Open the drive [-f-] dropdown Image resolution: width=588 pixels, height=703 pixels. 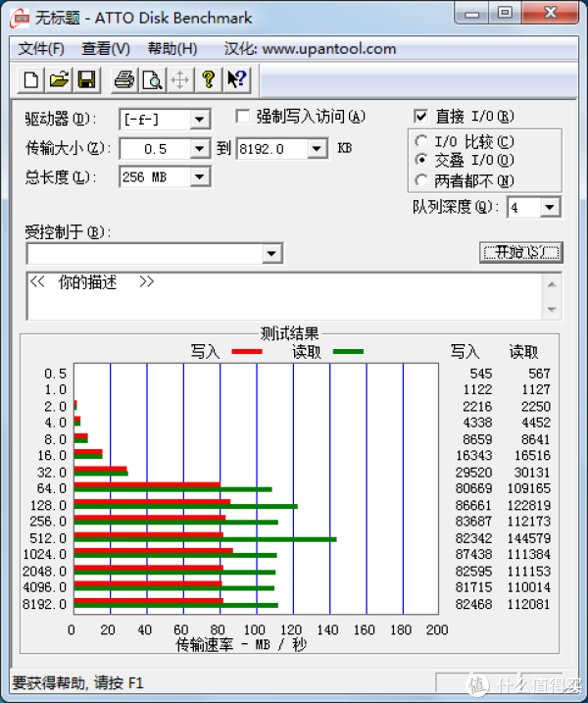(x=200, y=120)
